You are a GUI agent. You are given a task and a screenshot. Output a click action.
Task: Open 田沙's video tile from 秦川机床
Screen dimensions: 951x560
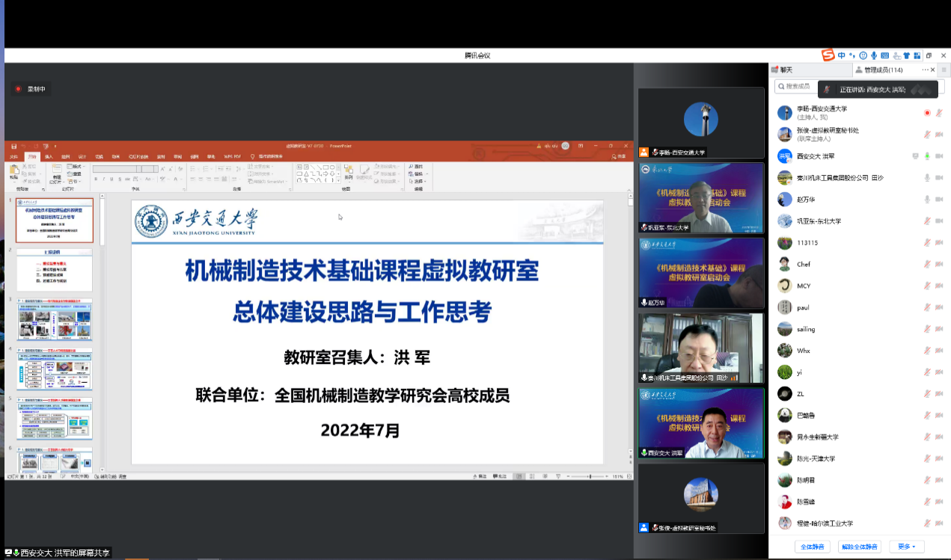(700, 348)
